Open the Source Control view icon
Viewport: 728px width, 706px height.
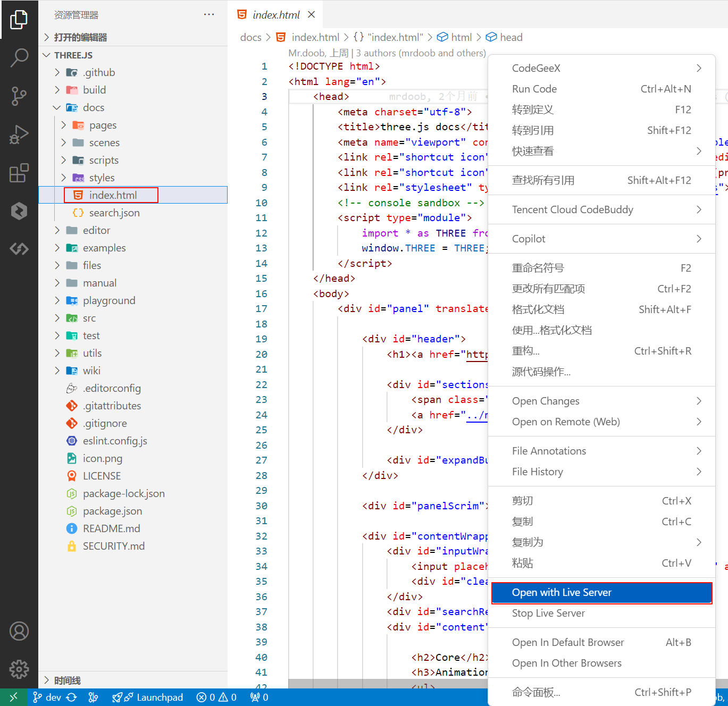point(19,96)
